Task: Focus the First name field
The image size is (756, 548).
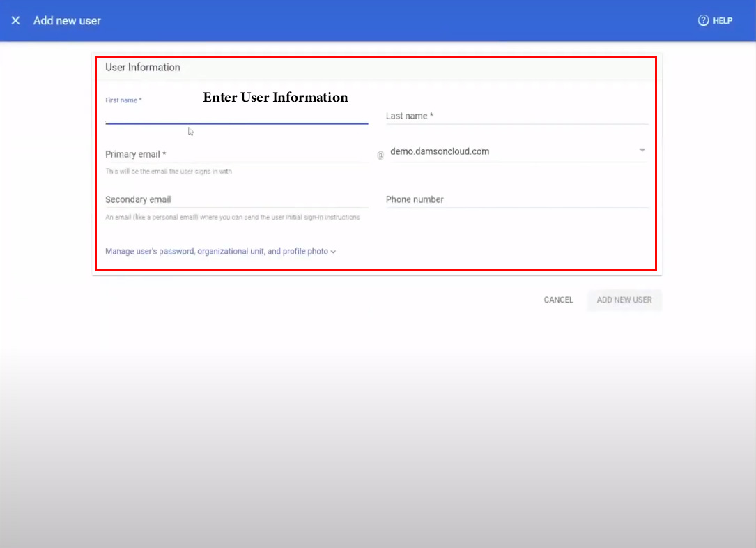Action: coord(236,116)
